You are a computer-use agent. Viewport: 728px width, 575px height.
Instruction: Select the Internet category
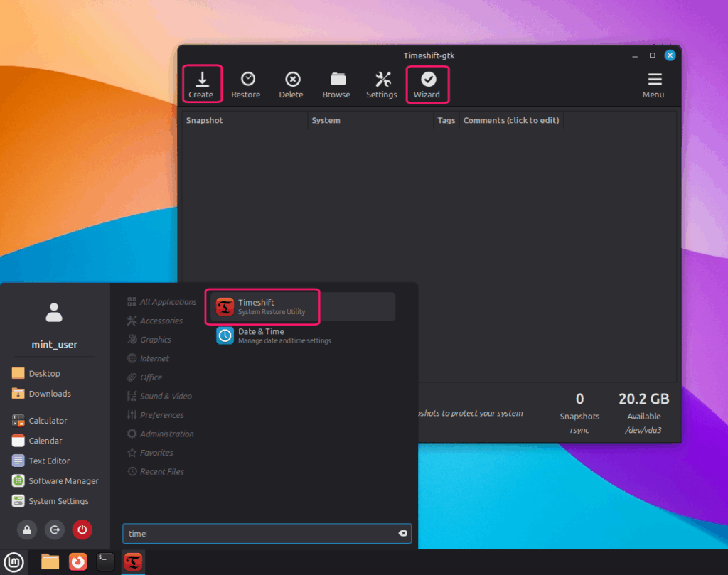pyautogui.click(x=148, y=358)
